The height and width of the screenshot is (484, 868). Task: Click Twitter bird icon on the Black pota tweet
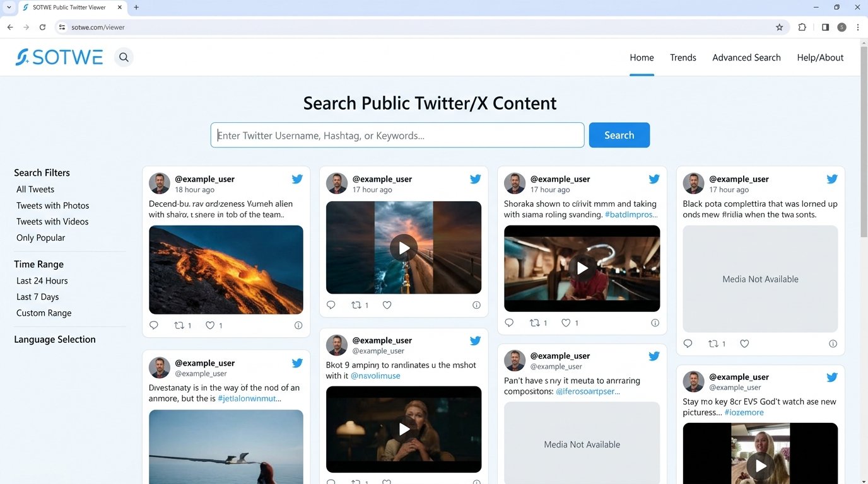832,179
